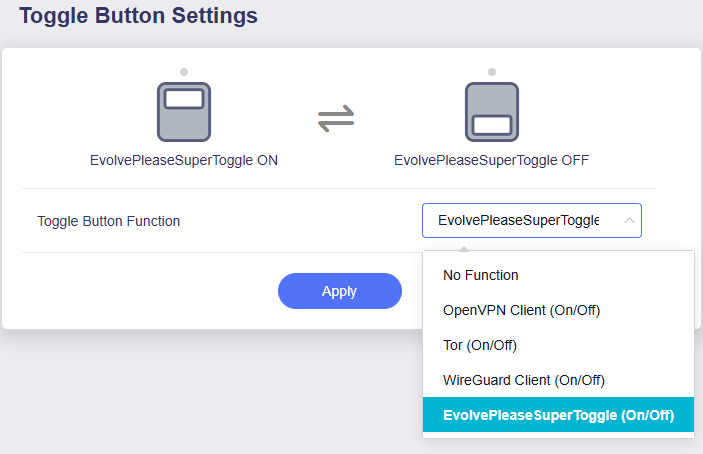Click the EvolvePleaseSuperToggle ON label
703x454 pixels.
[184, 159]
